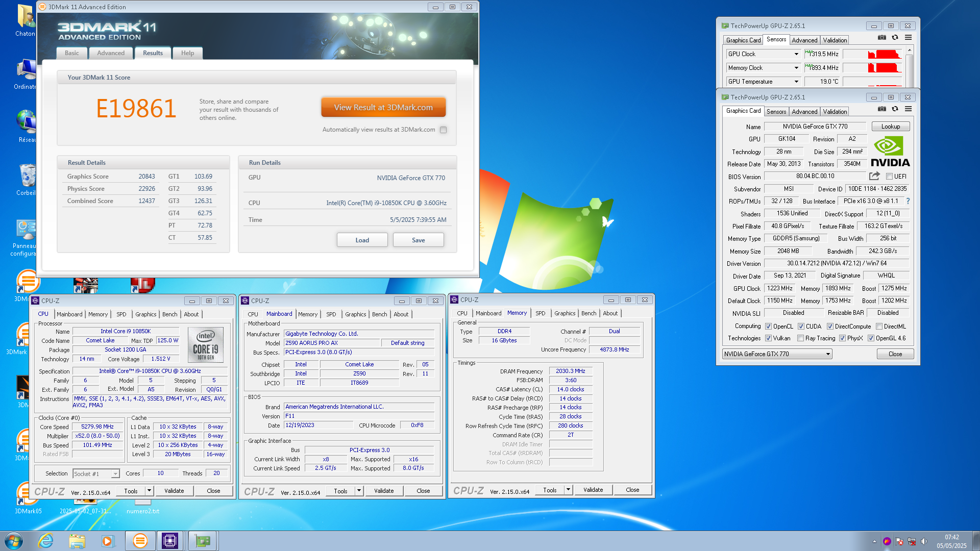
Task: Toggle the UEFI checkbox in GPU-Z
Action: tap(889, 177)
